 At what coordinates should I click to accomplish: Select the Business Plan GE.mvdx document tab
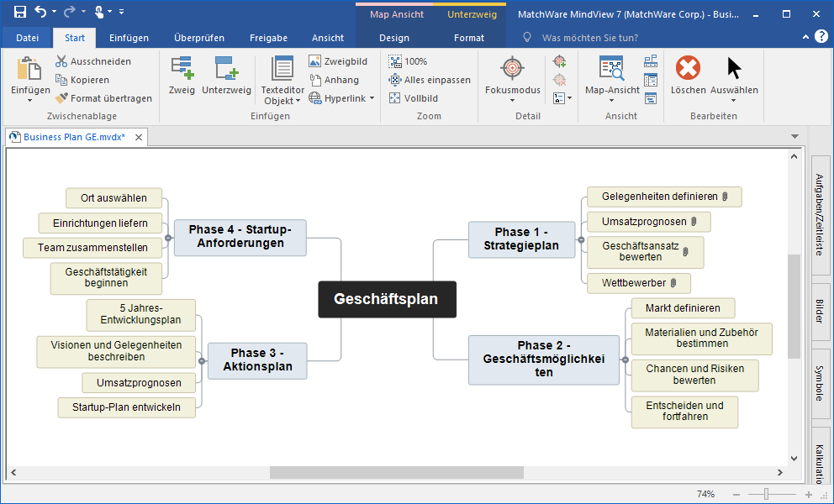[x=75, y=137]
